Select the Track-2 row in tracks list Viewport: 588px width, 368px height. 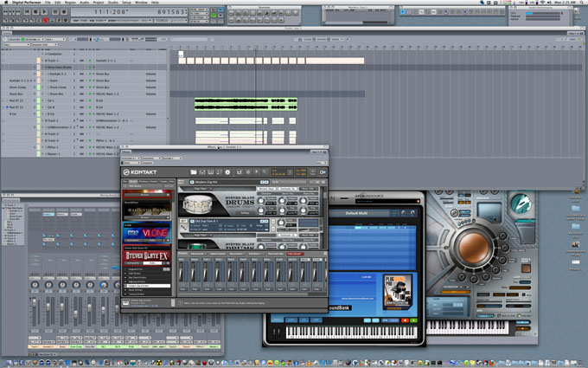click(85, 120)
